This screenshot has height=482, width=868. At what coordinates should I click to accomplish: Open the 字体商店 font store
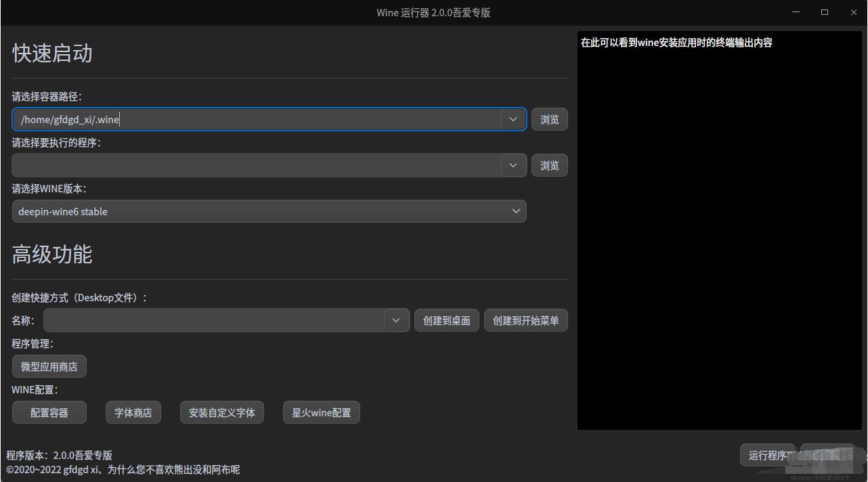point(133,412)
